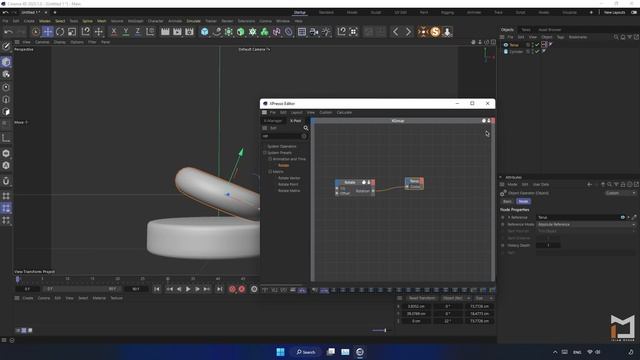Screen dimensions: 640x360
Task: Open the Spline menu
Action: click(x=87, y=21)
